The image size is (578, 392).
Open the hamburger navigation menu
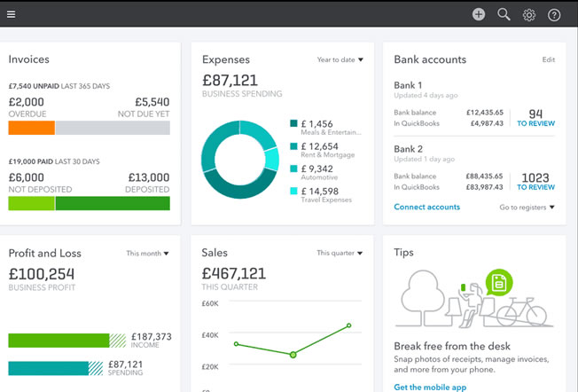pyautogui.click(x=11, y=14)
